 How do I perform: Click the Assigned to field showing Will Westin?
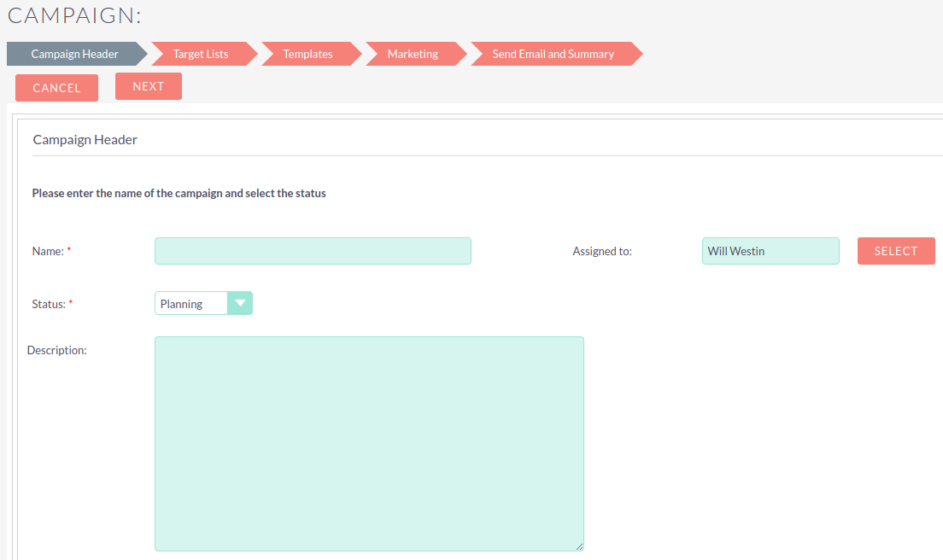[x=770, y=251]
